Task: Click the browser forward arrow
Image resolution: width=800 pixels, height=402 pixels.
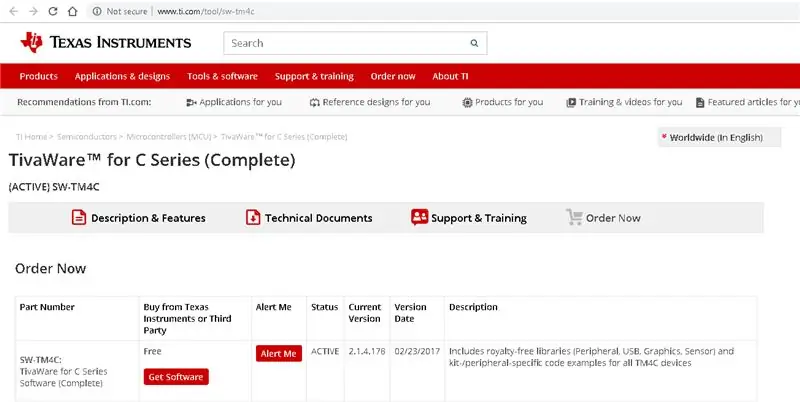Action: 33,11
